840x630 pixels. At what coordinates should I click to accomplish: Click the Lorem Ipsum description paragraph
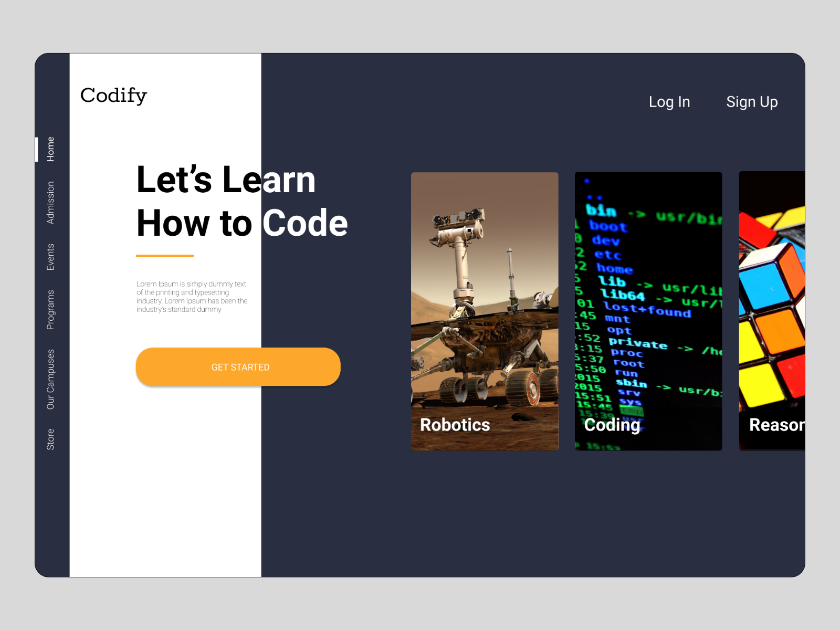(191, 297)
